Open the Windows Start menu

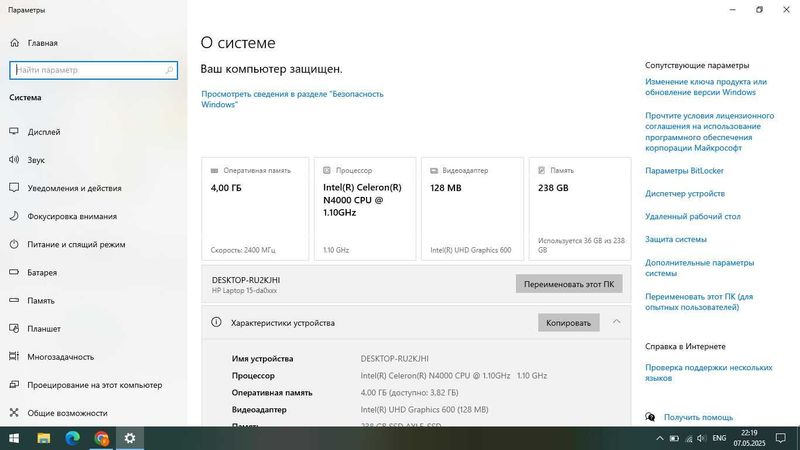click(14, 438)
